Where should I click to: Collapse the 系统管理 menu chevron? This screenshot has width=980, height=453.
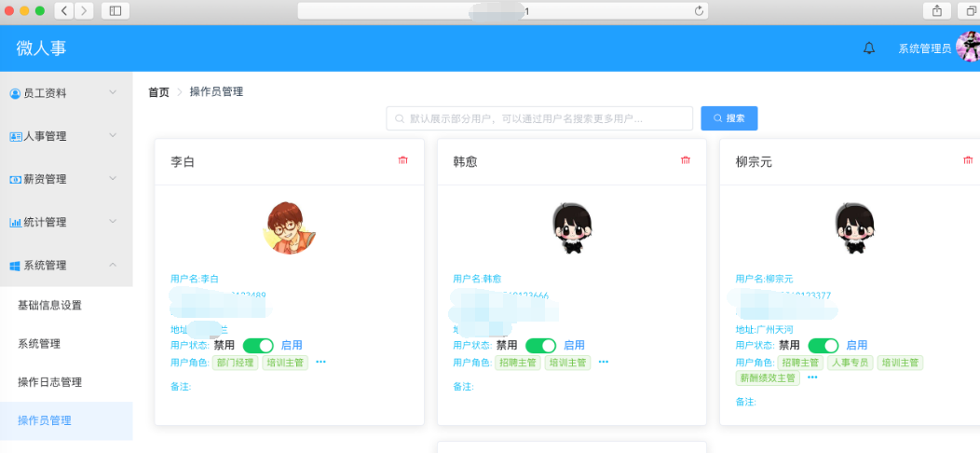click(113, 265)
